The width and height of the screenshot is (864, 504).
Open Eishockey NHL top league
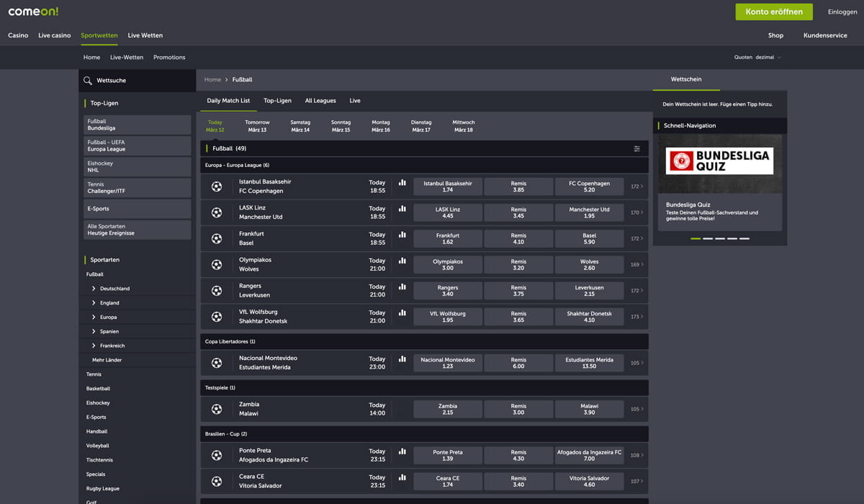135,166
